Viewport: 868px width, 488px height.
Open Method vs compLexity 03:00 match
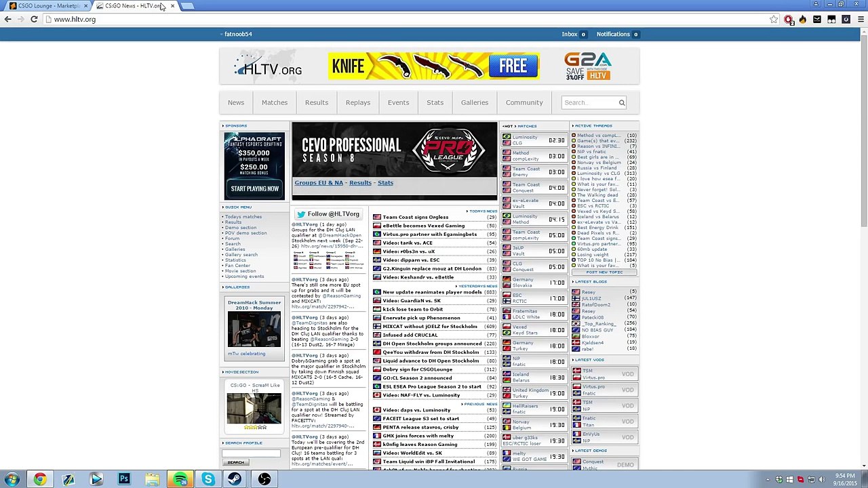point(534,156)
